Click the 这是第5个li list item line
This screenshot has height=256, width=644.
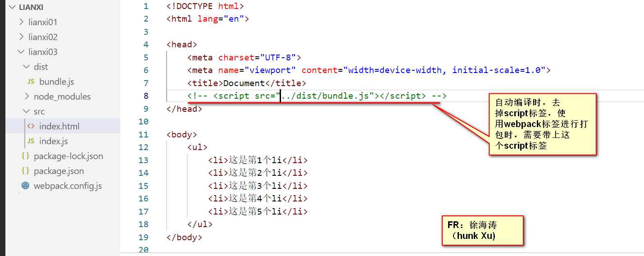(x=258, y=211)
